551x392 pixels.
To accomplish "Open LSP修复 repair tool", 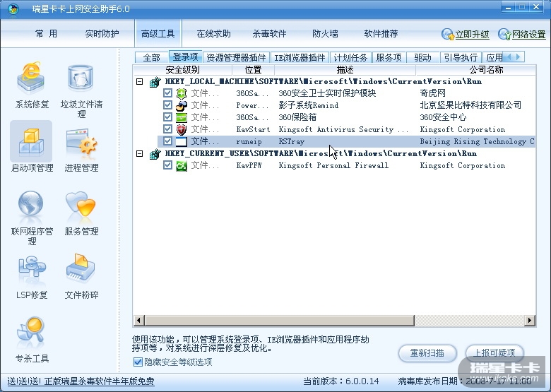I will [31, 278].
